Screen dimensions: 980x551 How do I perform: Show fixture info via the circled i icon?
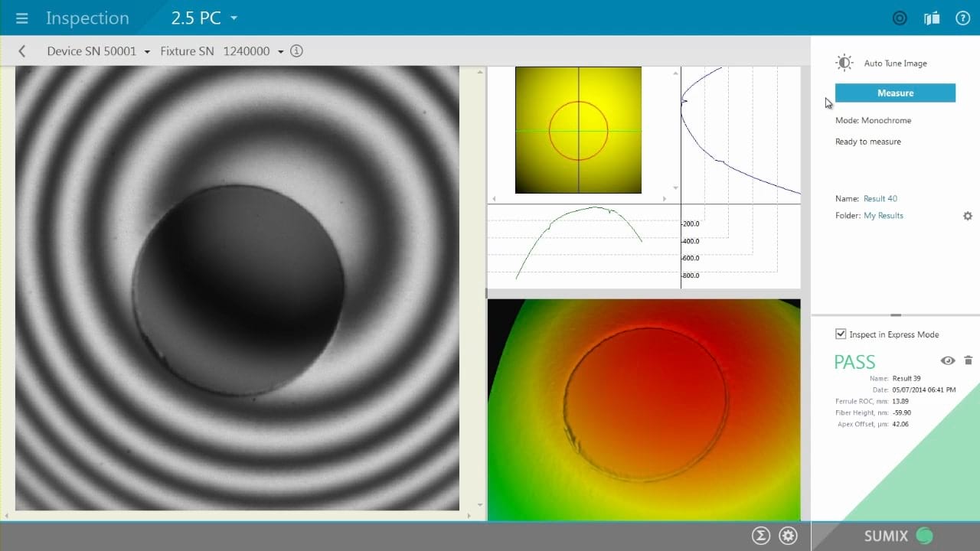pyautogui.click(x=297, y=51)
